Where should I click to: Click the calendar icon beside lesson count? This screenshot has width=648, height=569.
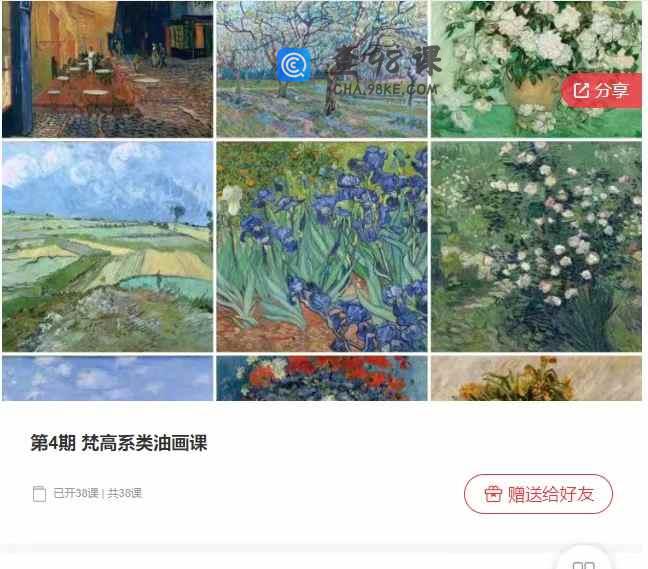39,494
